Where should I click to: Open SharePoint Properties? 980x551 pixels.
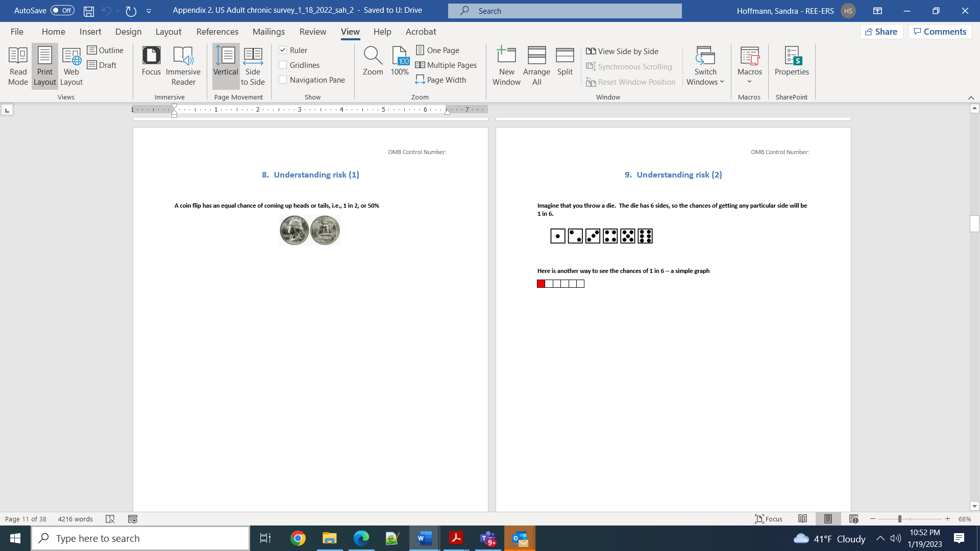coord(791,61)
